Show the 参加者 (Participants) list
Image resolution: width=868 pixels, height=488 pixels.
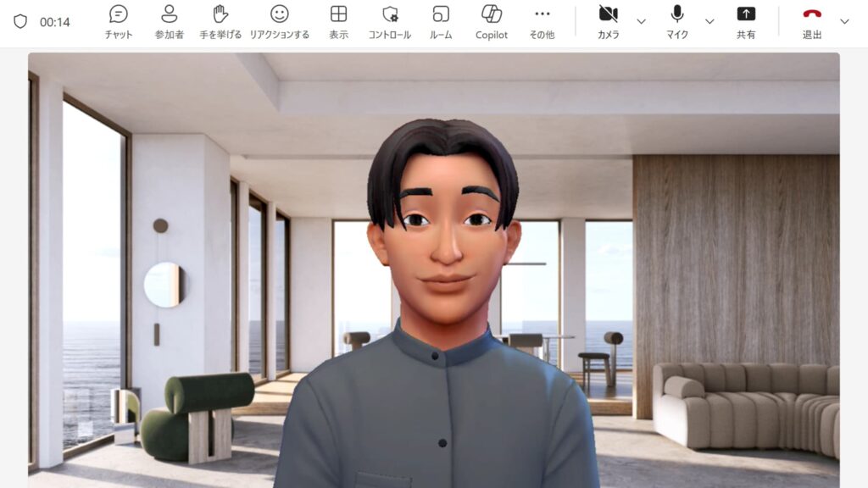[170, 22]
